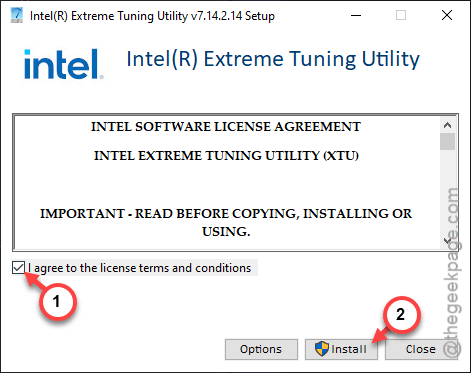The image size is (471, 373).
Task: Minimize the setup window
Action: 356,15
